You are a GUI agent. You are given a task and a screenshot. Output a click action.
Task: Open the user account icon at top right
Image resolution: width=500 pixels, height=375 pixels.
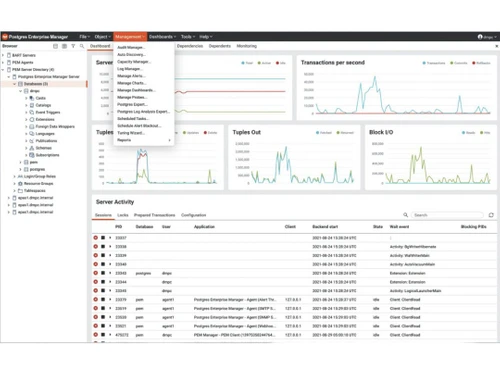tap(480, 37)
